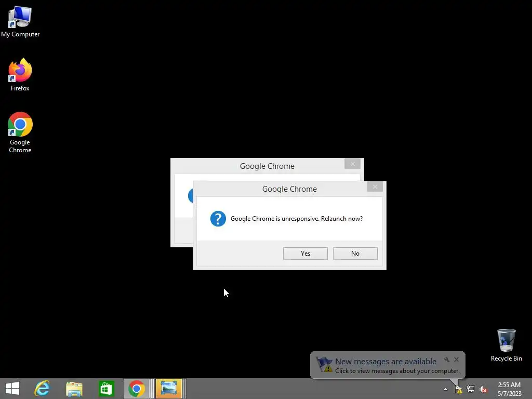The image size is (532, 399).
Task: Open the network tray icon
Action: [471, 389]
